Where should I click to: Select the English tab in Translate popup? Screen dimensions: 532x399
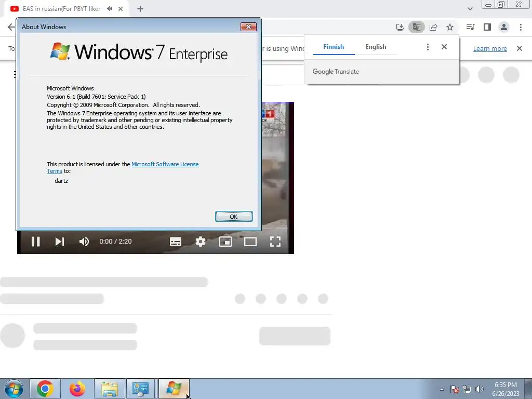point(376,47)
